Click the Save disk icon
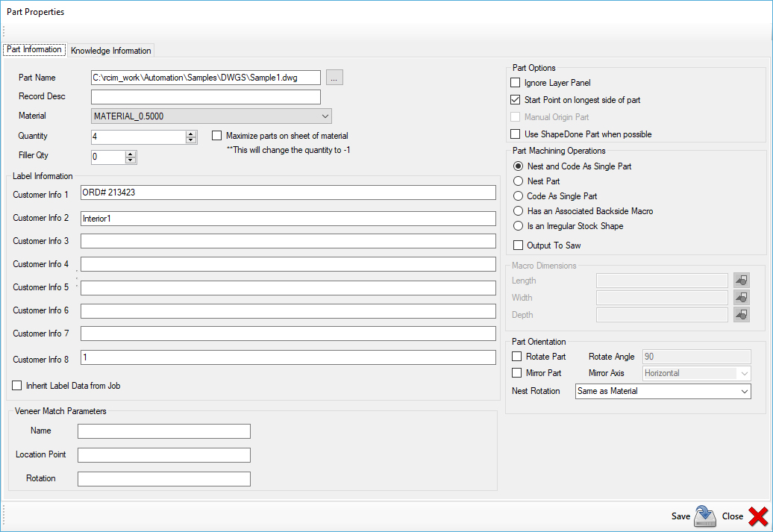The width and height of the screenshot is (773, 532). tap(704, 516)
